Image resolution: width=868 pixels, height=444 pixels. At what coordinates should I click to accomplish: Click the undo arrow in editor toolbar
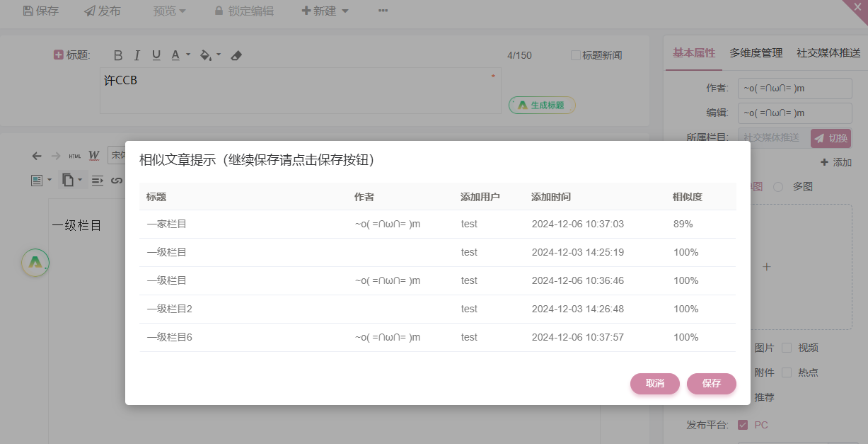point(37,156)
